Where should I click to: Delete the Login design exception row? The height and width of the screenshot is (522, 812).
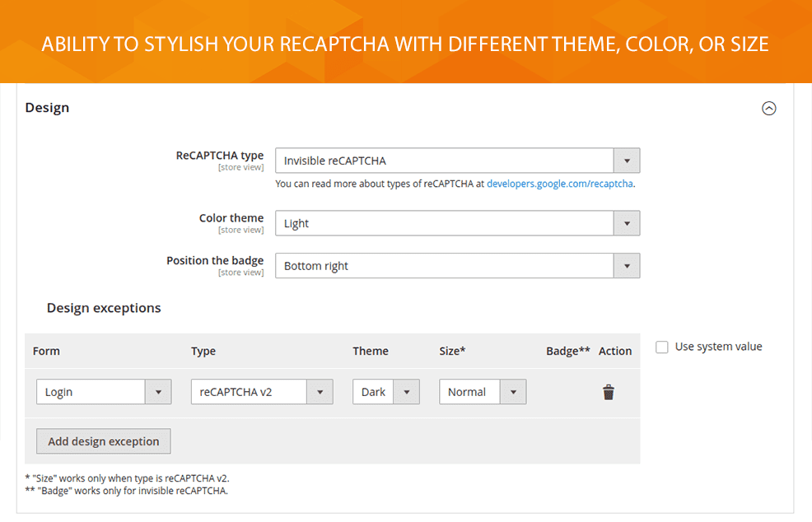pyautogui.click(x=609, y=393)
